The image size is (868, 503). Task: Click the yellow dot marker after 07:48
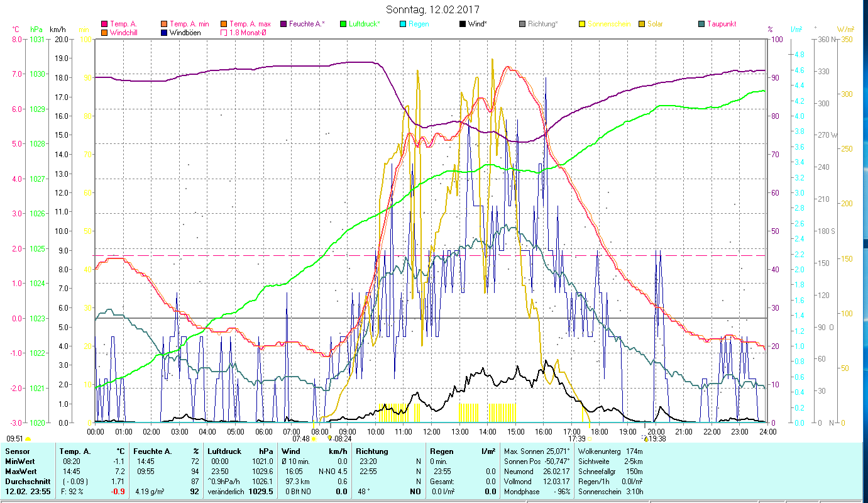[314, 439]
